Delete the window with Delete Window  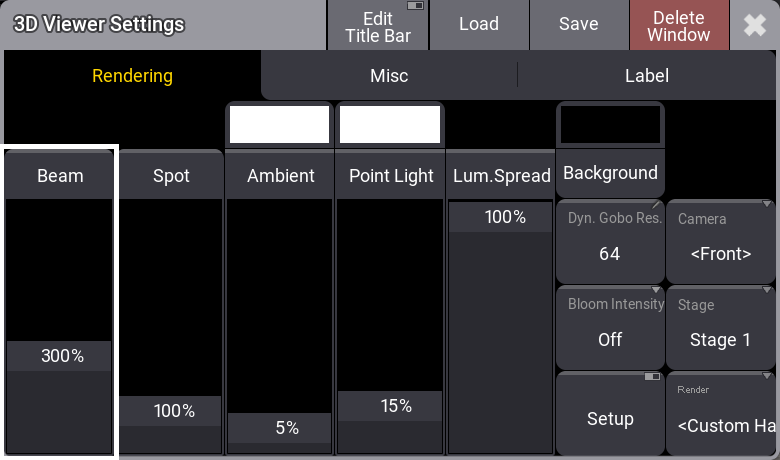pyautogui.click(x=678, y=25)
